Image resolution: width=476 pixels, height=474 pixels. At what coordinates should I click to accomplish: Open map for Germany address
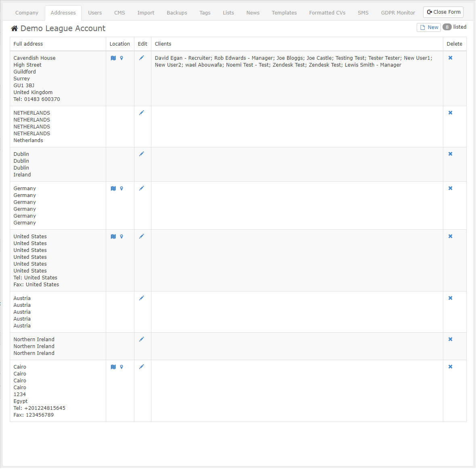click(113, 189)
